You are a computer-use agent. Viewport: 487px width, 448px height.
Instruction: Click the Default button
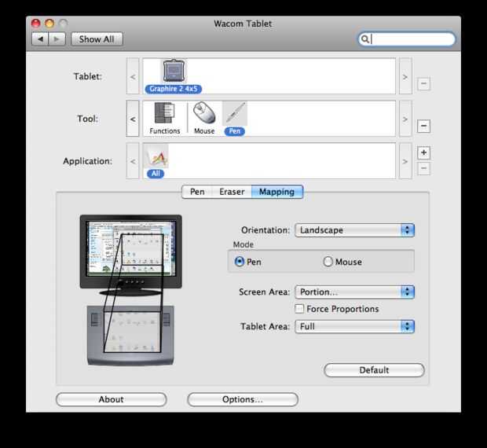click(x=374, y=370)
